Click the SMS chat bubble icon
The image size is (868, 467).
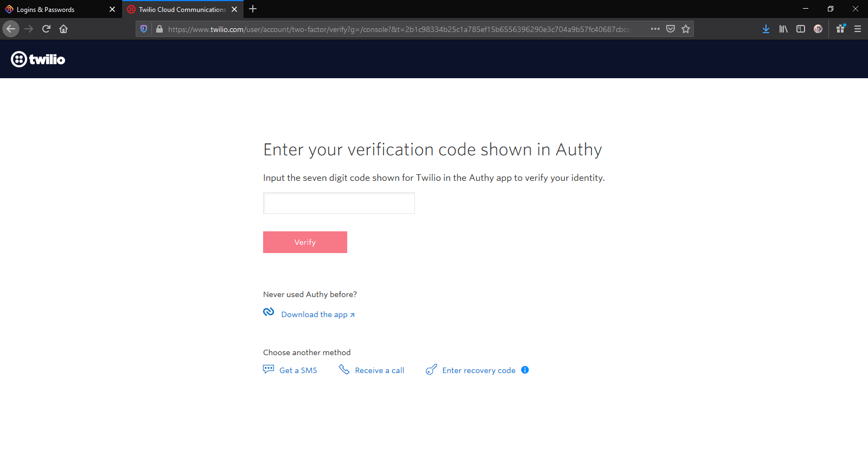[x=269, y=369]
